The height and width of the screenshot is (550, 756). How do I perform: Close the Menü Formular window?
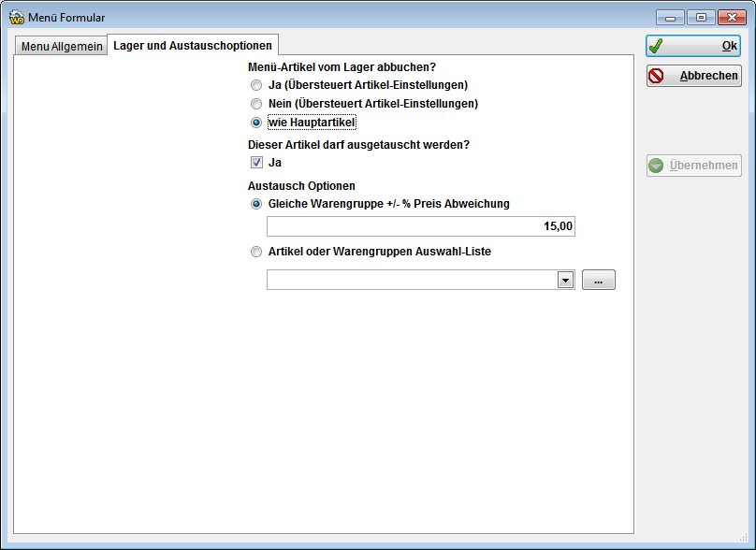click(732, 18)
